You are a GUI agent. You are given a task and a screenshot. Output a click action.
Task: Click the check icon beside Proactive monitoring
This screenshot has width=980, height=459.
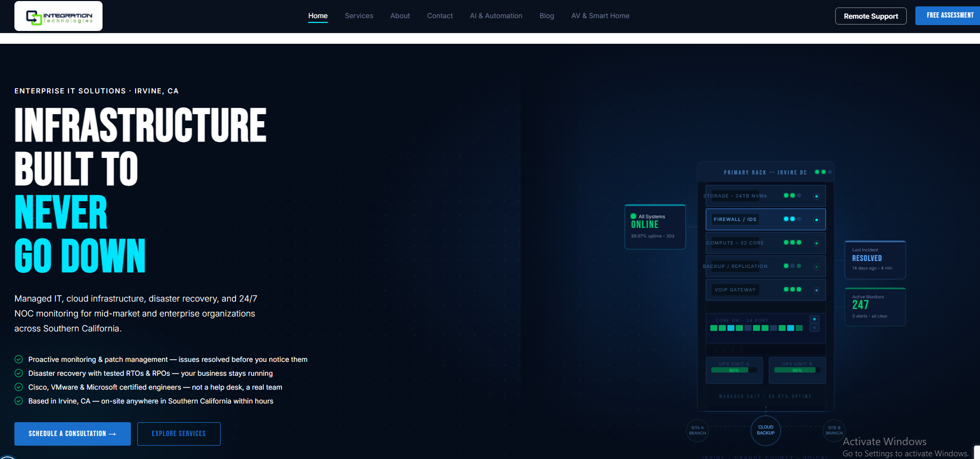tap(19, 359)
